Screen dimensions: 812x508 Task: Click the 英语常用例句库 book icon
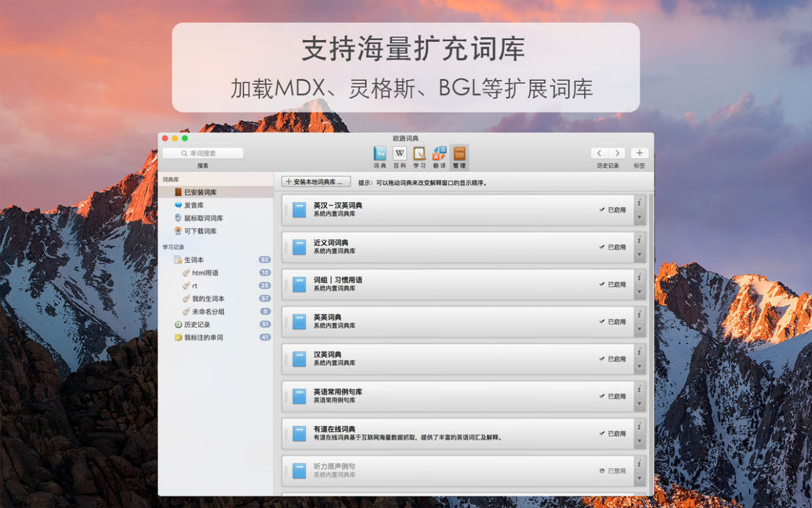(299, 396)
